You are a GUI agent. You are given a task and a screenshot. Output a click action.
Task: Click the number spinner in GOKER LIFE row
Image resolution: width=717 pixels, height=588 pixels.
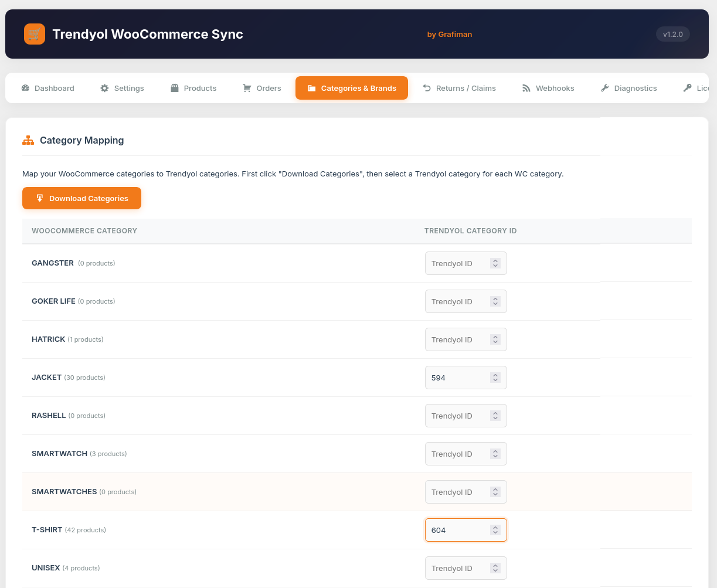[495, 301]
